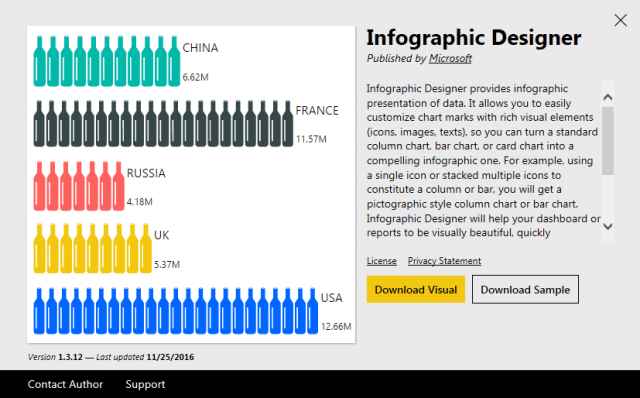640x398 pixels.
Task: Open the Privacy Statement link
Action: click(x=444, y=261)
